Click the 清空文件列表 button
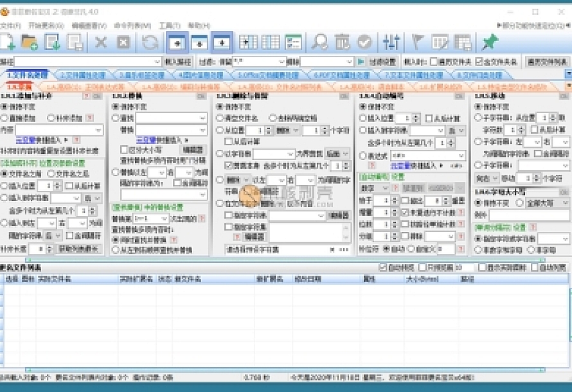Screen dimensions: 572x392 tap(547, 62)
